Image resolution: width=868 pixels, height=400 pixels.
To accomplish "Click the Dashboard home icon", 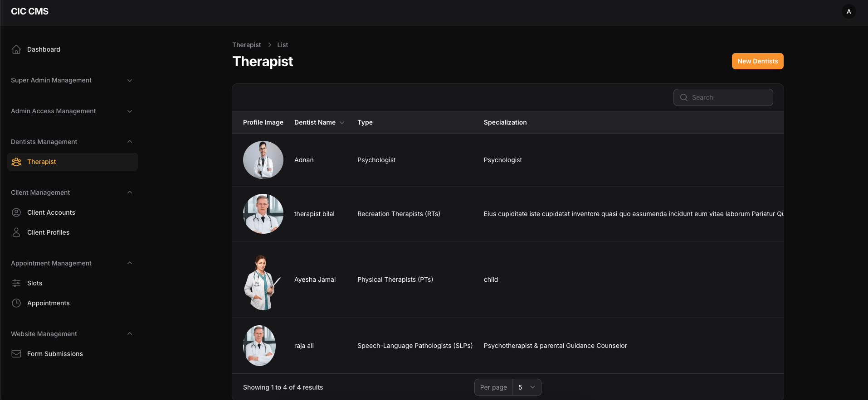I will pyautogui.click(x=16, y=49).
